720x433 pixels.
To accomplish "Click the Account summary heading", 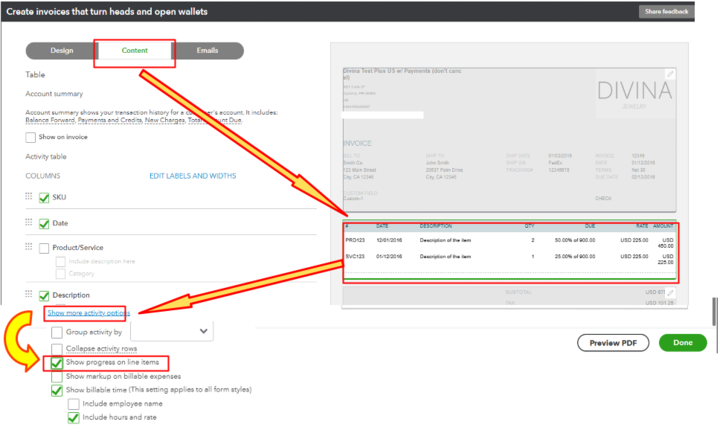I will (54, 94).
